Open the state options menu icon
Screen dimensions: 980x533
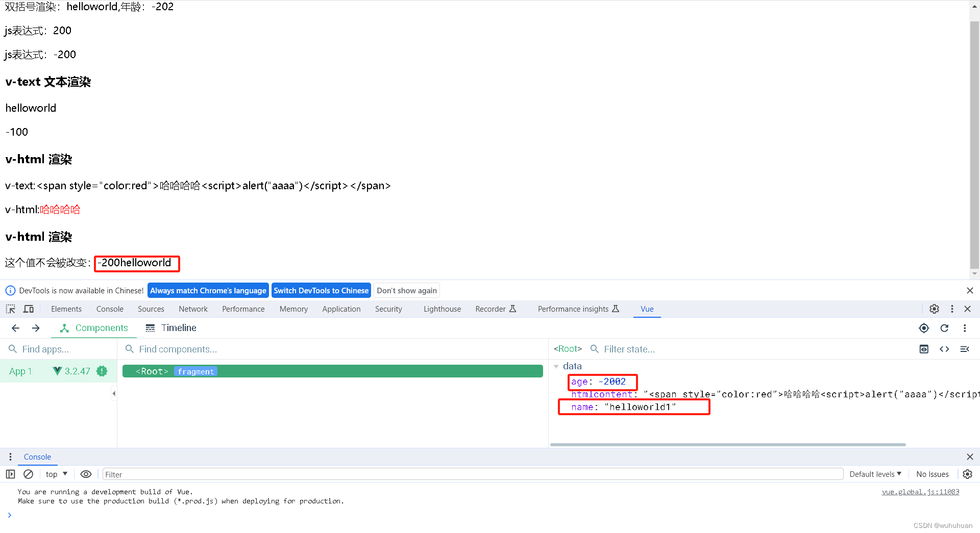pyautogui.click(x=965, y=349)
